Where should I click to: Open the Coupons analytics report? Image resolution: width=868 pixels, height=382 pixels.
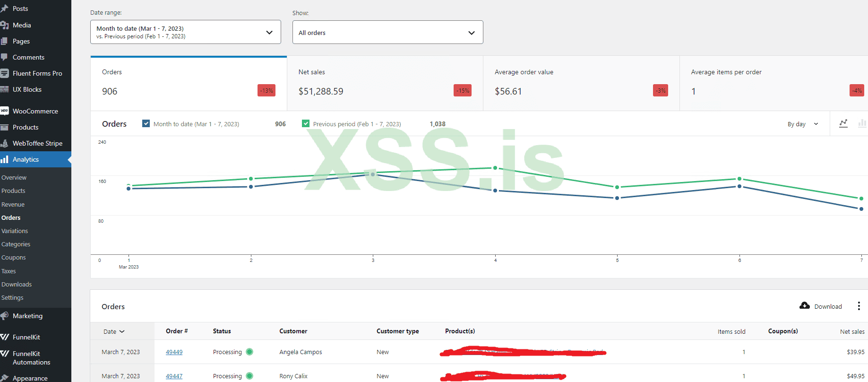(x=14, y=257)
